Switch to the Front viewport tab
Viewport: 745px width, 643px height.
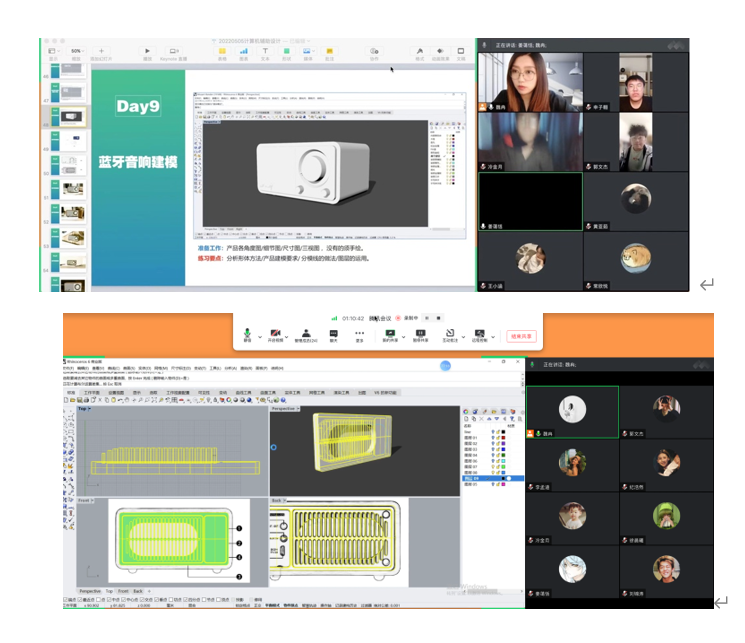[123, 591]
